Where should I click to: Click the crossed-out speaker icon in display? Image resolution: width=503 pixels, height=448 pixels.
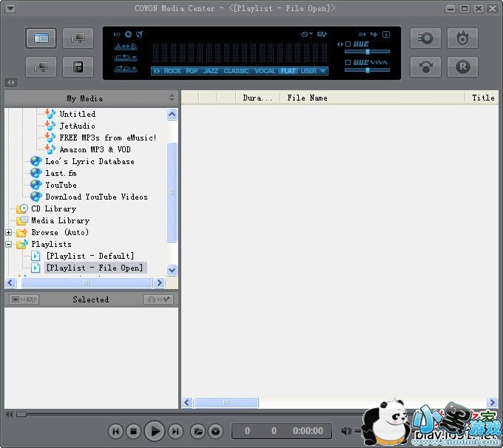[x=140, y=34]
